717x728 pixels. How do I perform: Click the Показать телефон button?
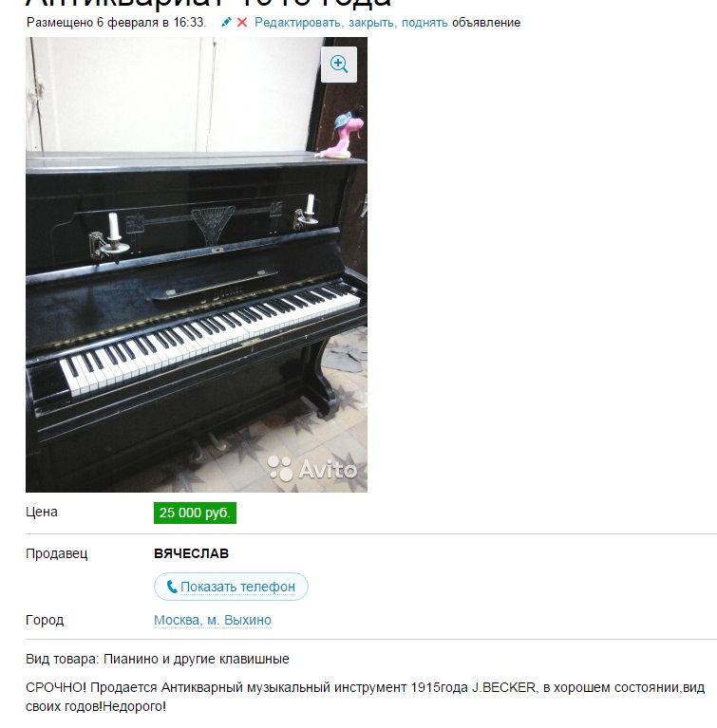tap(231, 587)
